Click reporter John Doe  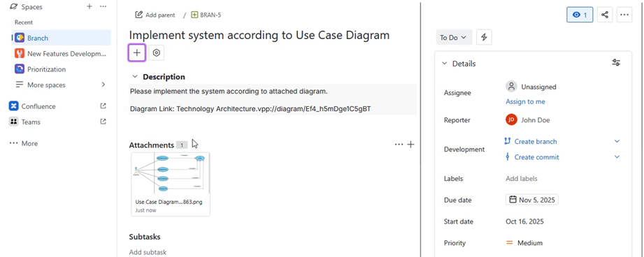[528, 120]
